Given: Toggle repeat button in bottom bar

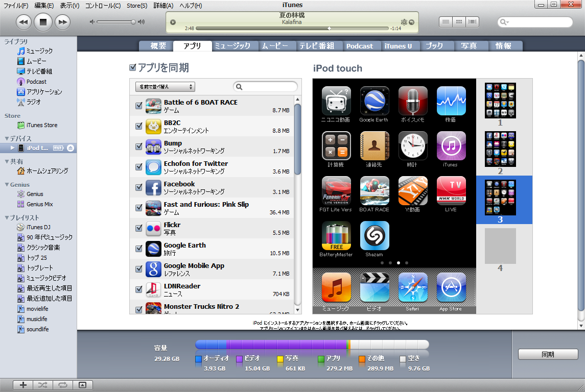Looking at the screenshot, I should 63,385.
